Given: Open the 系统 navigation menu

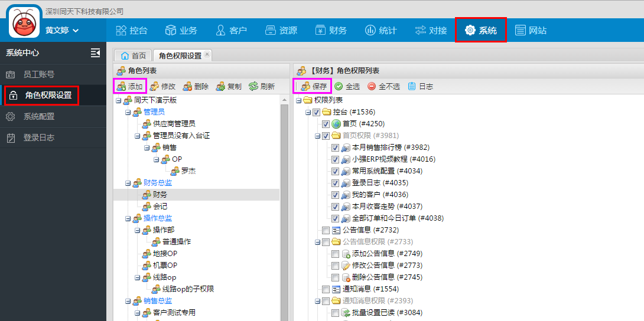Looking at the screenshot, I should (480, 30).
